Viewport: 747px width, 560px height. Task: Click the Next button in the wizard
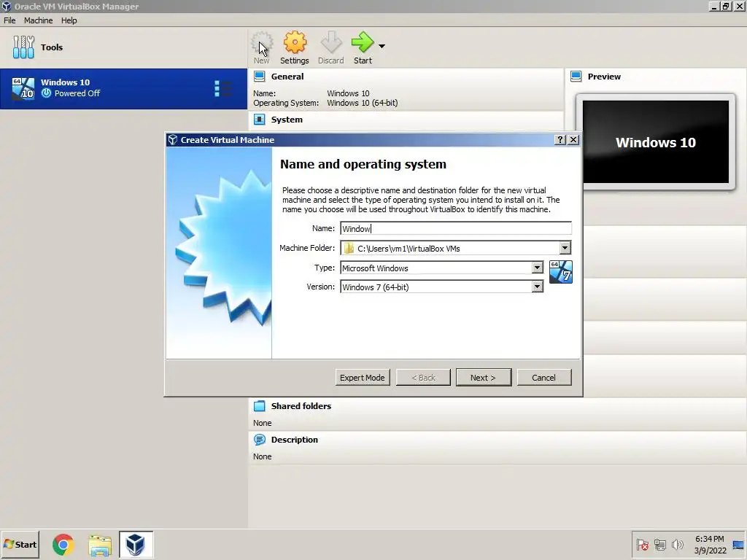483,378
